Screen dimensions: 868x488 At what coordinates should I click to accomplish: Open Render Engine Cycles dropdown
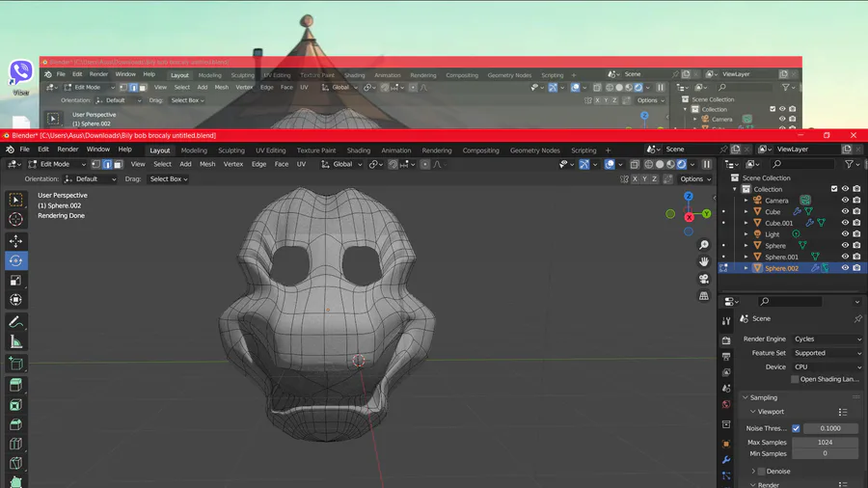[827, 339]
